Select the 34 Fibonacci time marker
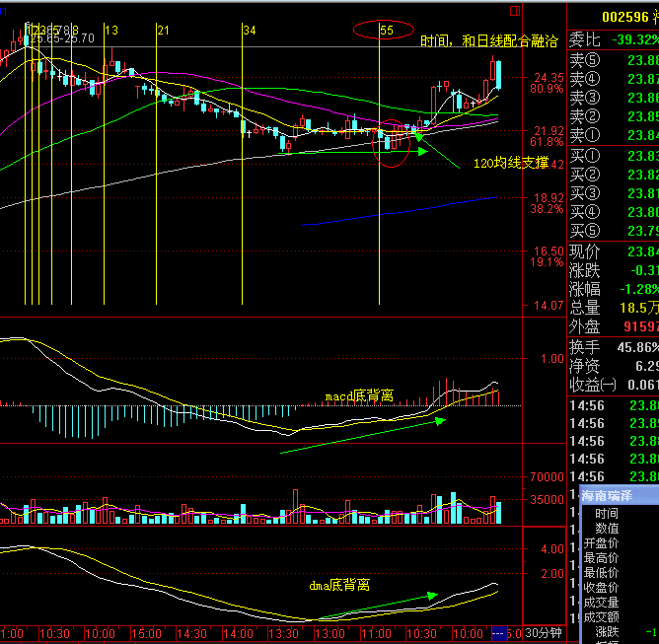The image size is (659, 644). 250,31
